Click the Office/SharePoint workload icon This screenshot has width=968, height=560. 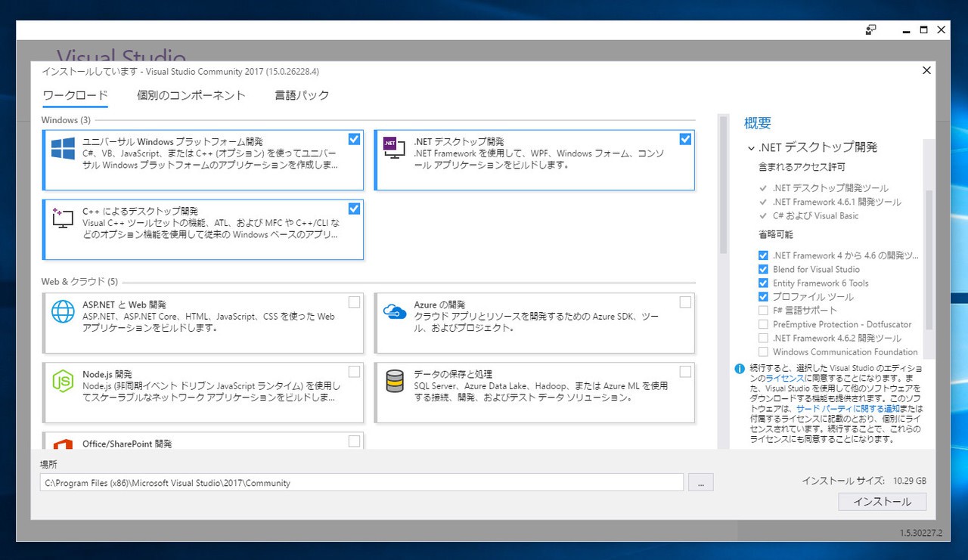click(x=63, y=444)
